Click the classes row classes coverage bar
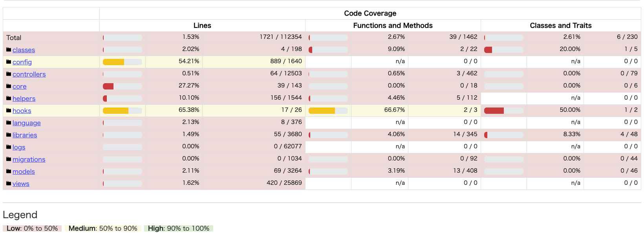 504,50
